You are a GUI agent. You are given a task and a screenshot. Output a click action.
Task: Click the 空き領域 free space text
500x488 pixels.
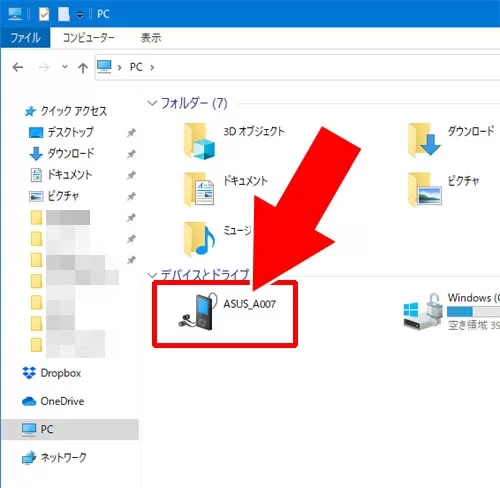point(473,325)
